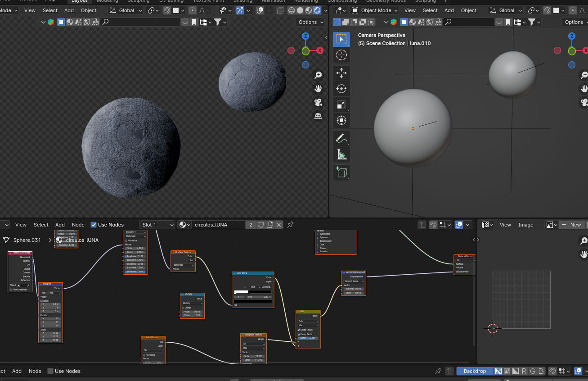Select the Add Cube tool
Screen dimensions: 588x381
(x=341, y=172)
